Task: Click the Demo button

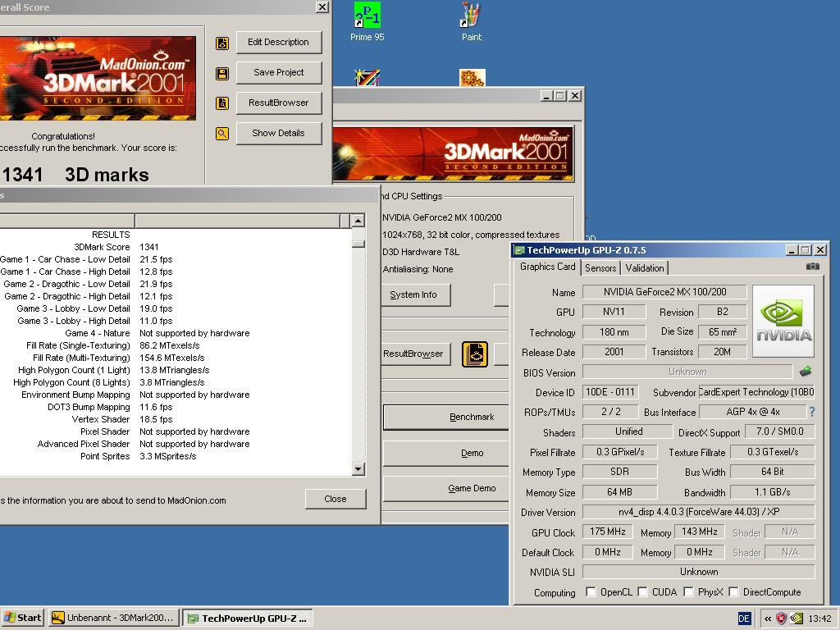Action: pyautogui.click(x=447, y=453)
